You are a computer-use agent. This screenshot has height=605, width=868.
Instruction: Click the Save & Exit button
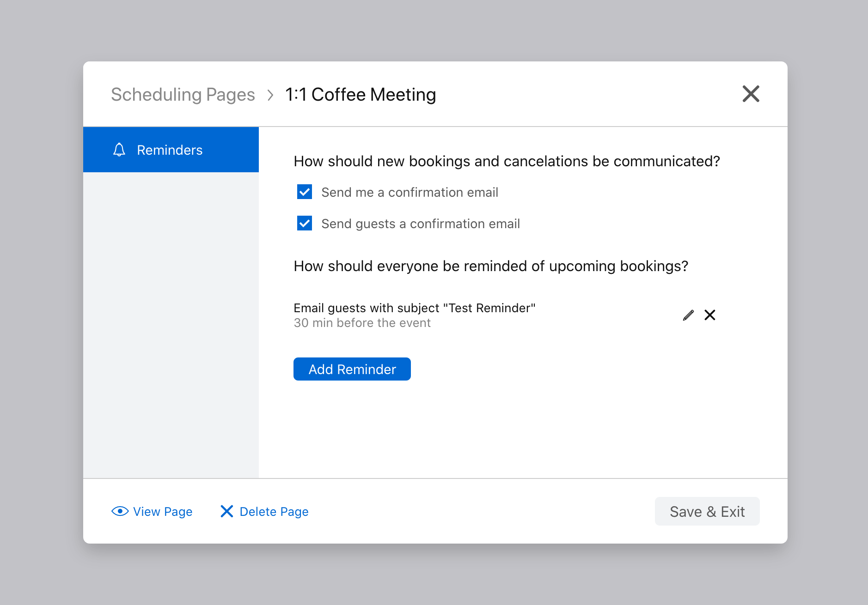point(707,511)
